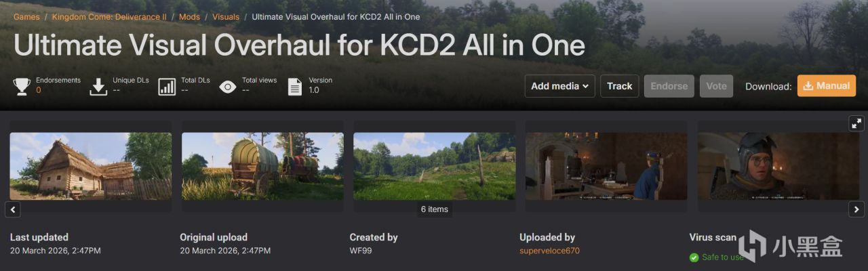Advance gallery with right arrow

(x=857, y=209)
